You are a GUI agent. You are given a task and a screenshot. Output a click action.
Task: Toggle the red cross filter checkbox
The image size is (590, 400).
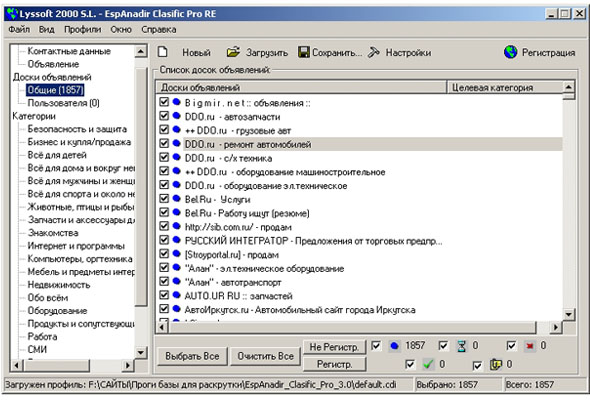pyautogui.click(x=511, y=345)
